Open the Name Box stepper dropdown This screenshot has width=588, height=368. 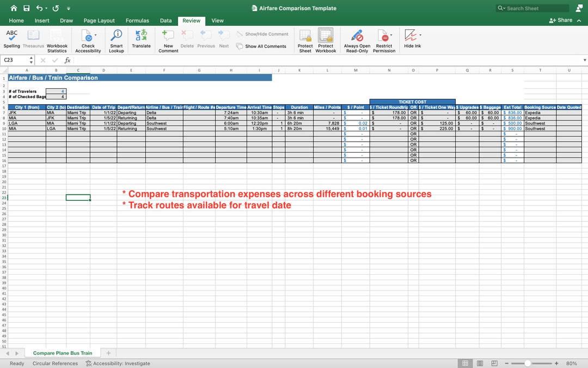coord(31,60)
